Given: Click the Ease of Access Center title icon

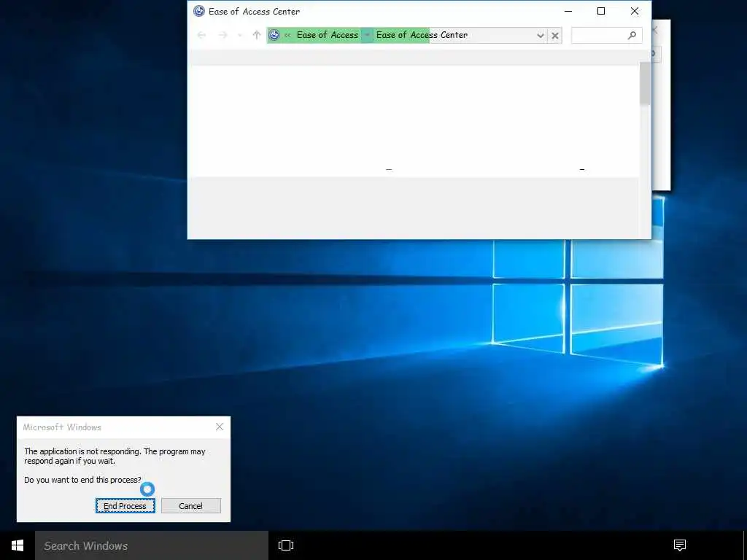Looking at the screenshot, I should tap(199, 11).
